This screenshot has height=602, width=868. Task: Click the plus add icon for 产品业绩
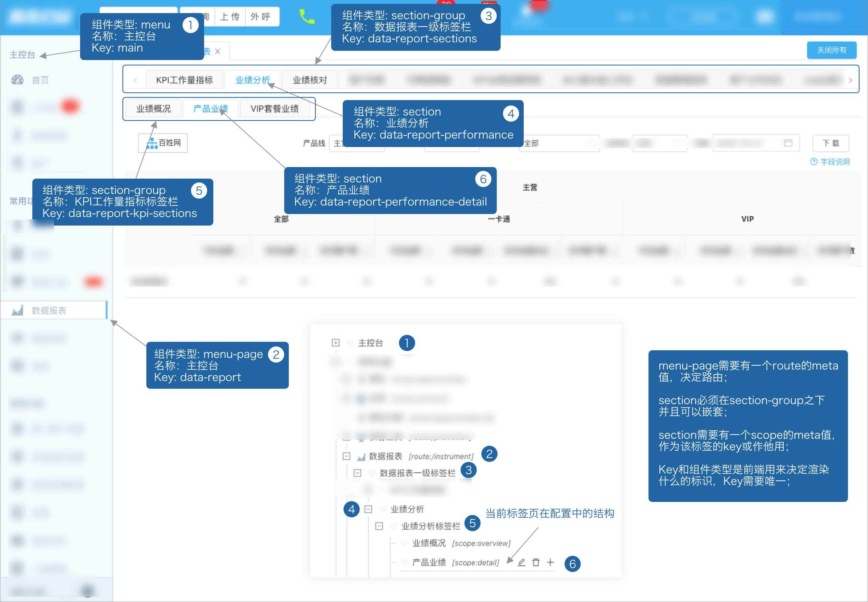550,562
